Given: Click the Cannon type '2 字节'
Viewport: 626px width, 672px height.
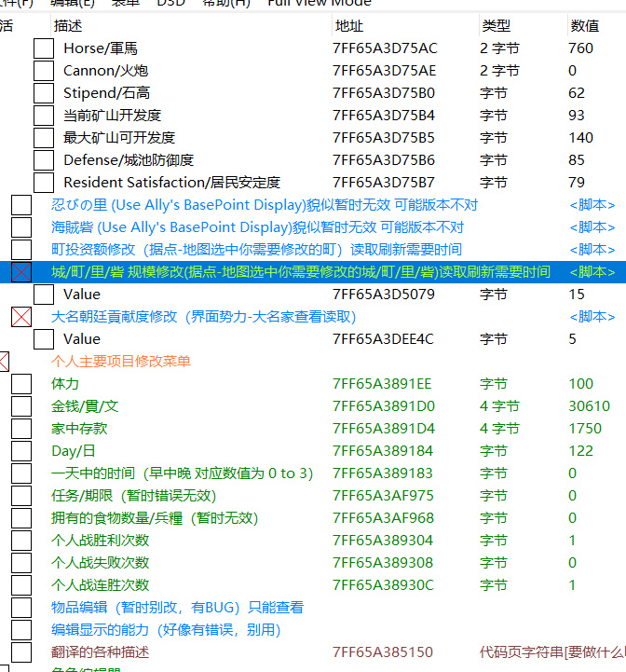Looking at the screenshot, I should tap(499, 71).
